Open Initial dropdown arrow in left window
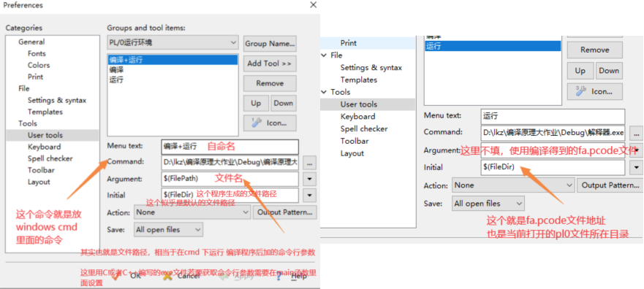644x289 pixels. 310,196
